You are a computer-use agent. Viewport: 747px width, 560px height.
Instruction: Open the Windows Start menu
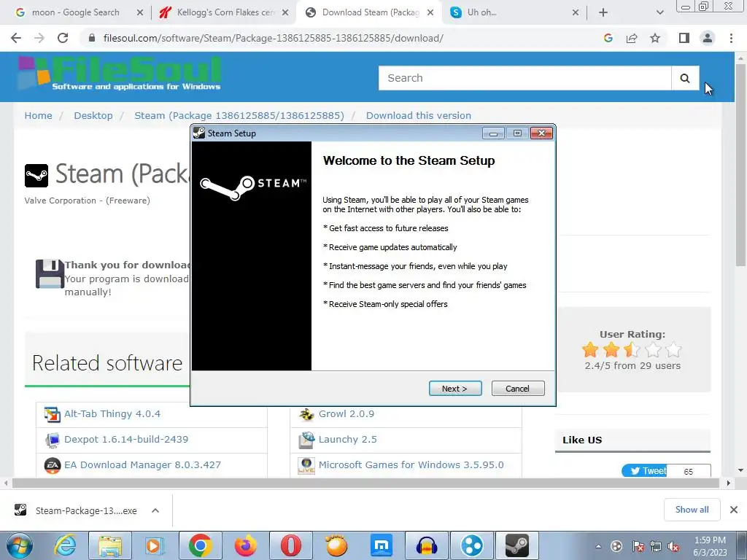click(20, 545)
